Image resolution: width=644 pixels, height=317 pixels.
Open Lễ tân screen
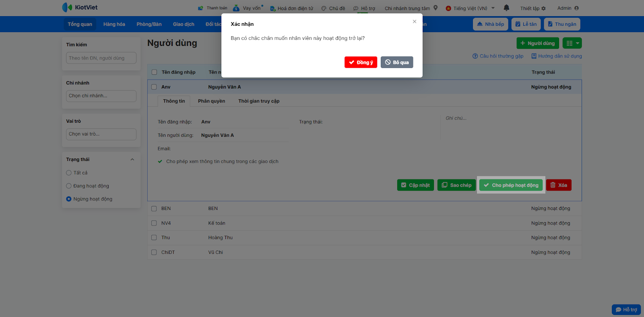pyautogui.click(x=526, y=24)
